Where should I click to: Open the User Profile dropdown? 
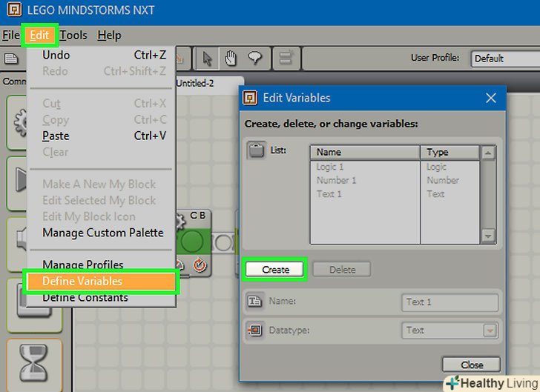pyautogui.click(x=505, y=59)
